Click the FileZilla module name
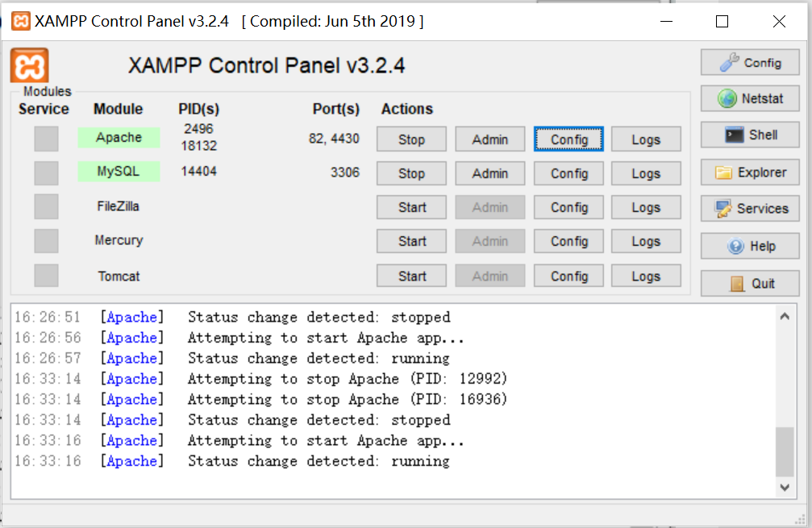Viewport: 812px width, 528px height. (118, 206)
